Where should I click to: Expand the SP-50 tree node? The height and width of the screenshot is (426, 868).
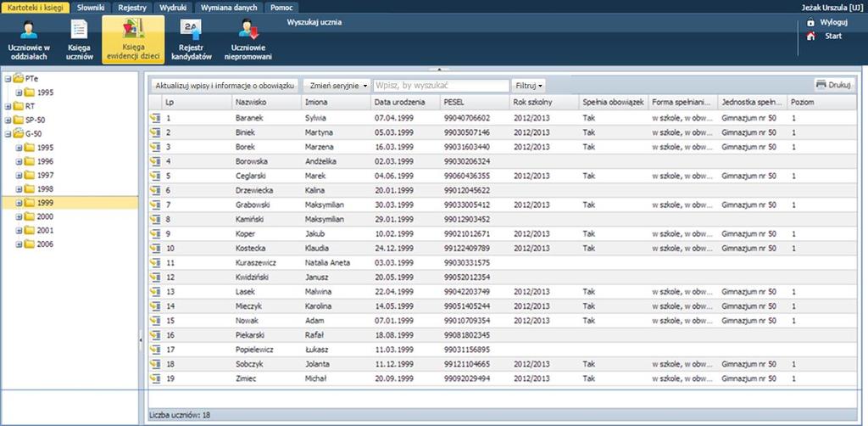pos(8,121)
